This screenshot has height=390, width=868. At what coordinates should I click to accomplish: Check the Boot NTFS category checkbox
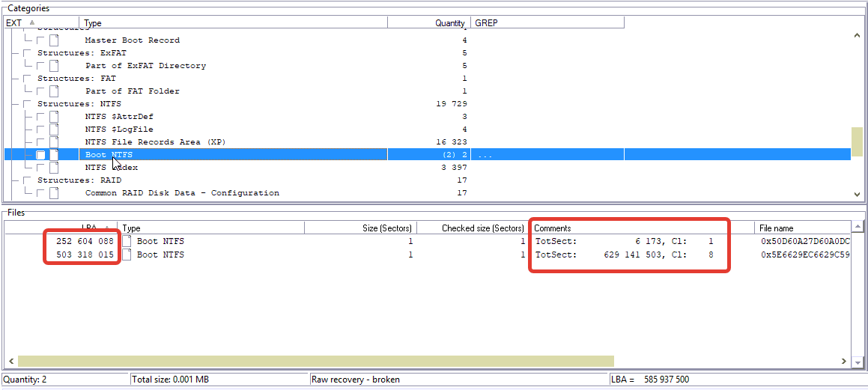coord(40,155)
